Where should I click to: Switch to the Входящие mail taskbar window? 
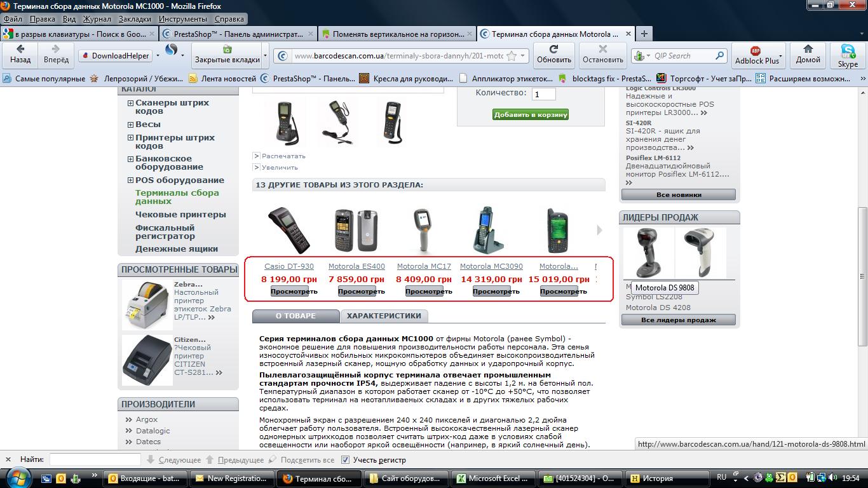(146, 478)
